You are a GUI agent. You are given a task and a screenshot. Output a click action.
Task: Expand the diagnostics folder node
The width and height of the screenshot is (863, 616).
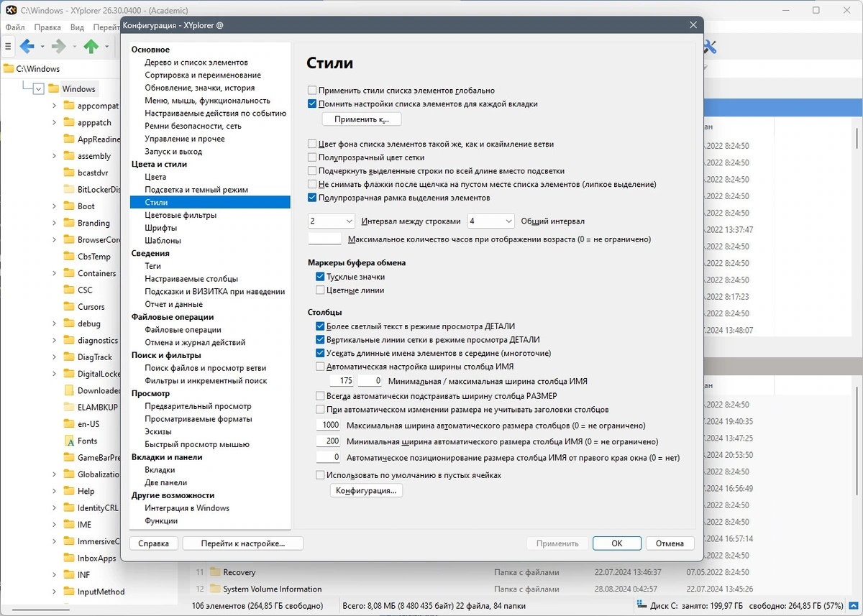point(54,340)
